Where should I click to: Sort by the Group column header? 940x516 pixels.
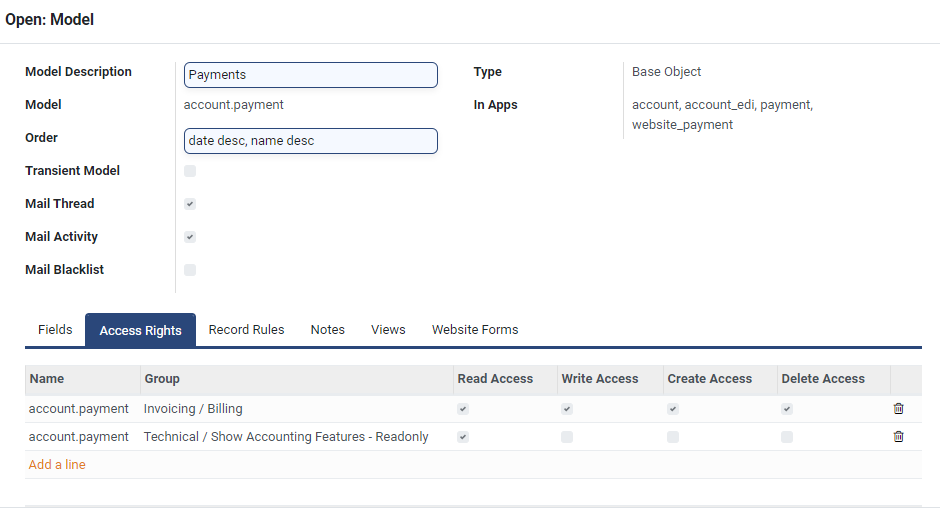[x=162, y=379]
